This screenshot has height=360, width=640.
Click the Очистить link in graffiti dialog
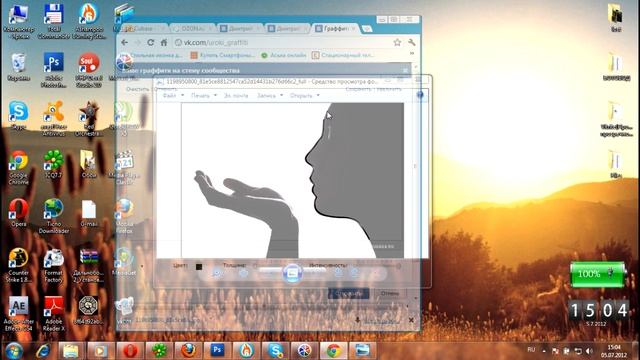point(138,89)
